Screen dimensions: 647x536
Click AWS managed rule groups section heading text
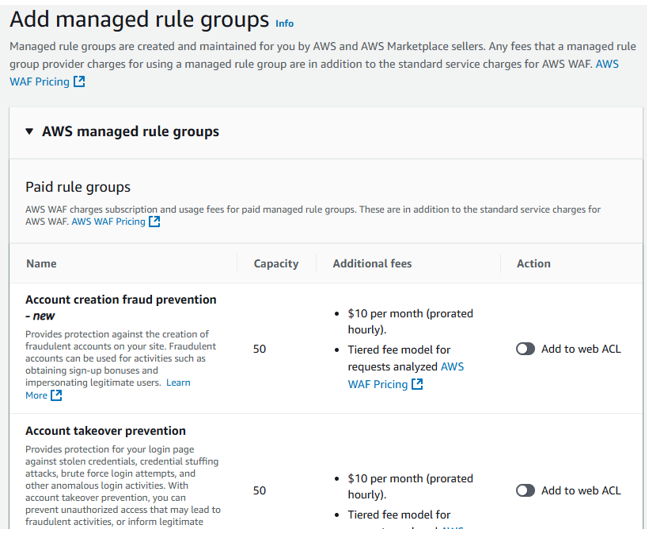tap(130, 132)
